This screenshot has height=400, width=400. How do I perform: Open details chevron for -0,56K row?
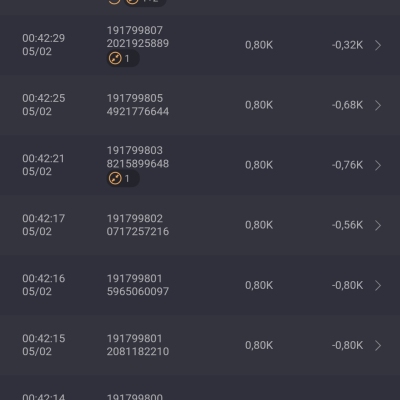click(378, 225)
